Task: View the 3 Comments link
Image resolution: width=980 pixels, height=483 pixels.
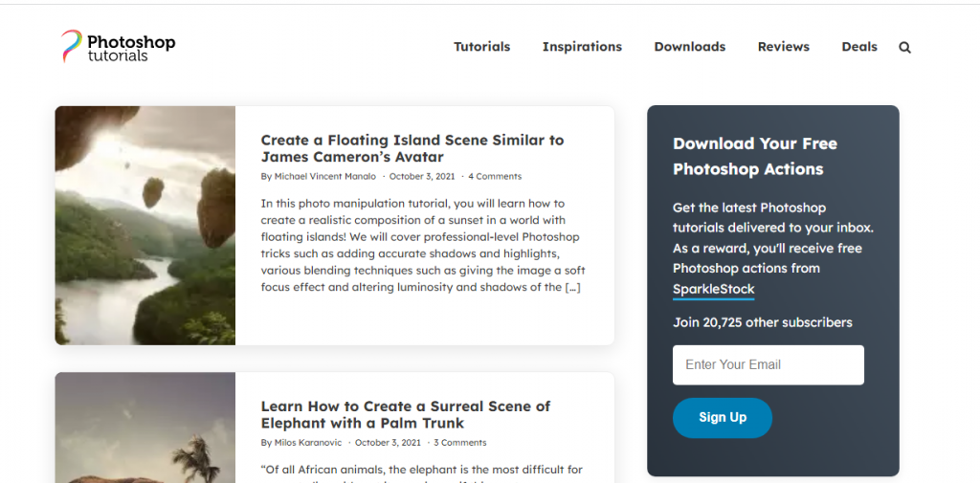Action: [460, 443]
